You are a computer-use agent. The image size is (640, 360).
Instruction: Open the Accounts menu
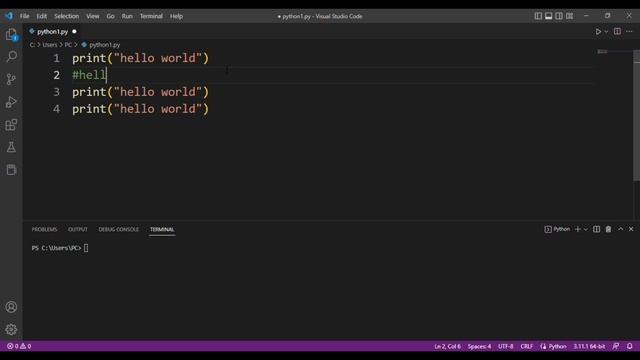[x=11, y=307]
